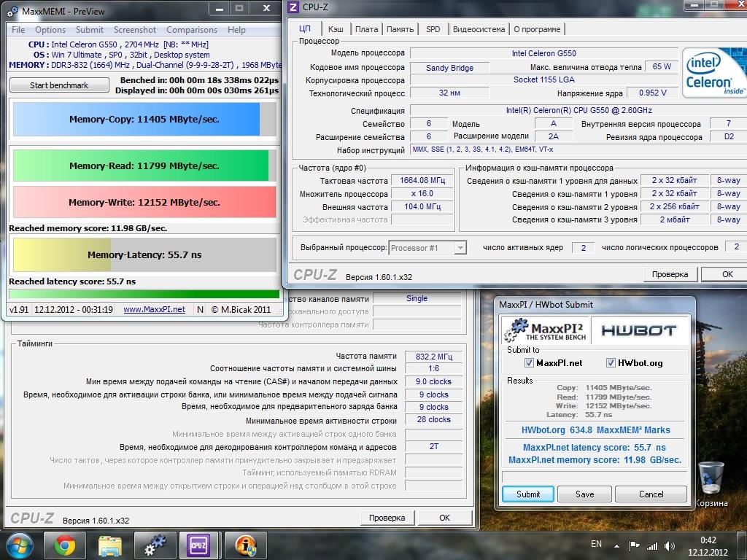Switch to the ЦП tab in CPU-Z
747x560 pixels.
[x=305, y=28]
